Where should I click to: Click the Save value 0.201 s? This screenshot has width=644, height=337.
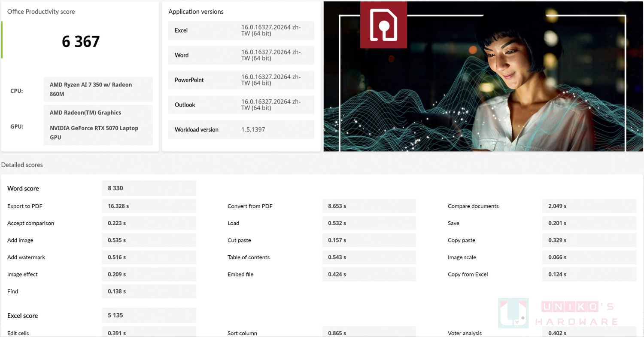coord(589,223)
